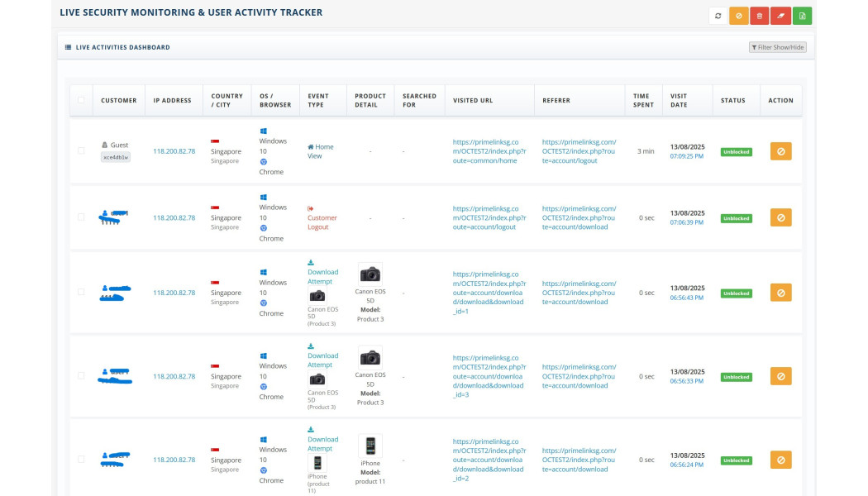Open visited URL ending download_id=1
This screenshot has height=496, width=868.
click(x=489, y=293)
